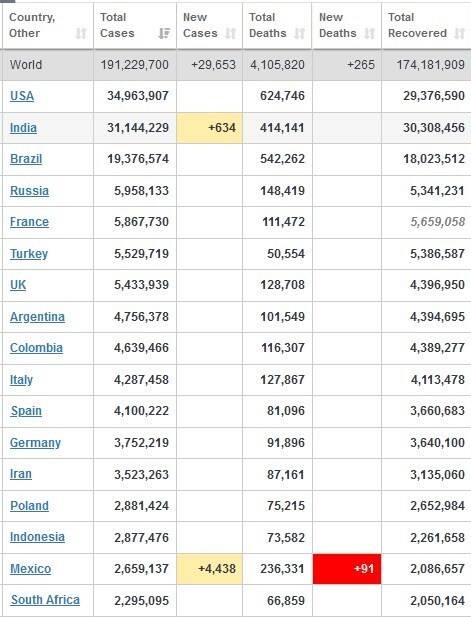Open India country page

point(23,128)
